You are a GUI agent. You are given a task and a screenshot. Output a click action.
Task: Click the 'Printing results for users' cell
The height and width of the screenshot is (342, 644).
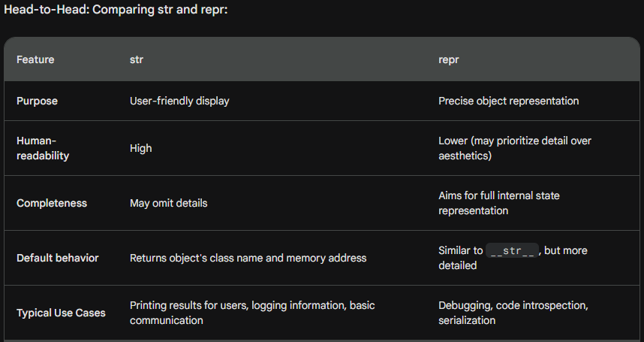tap(252, 313)
